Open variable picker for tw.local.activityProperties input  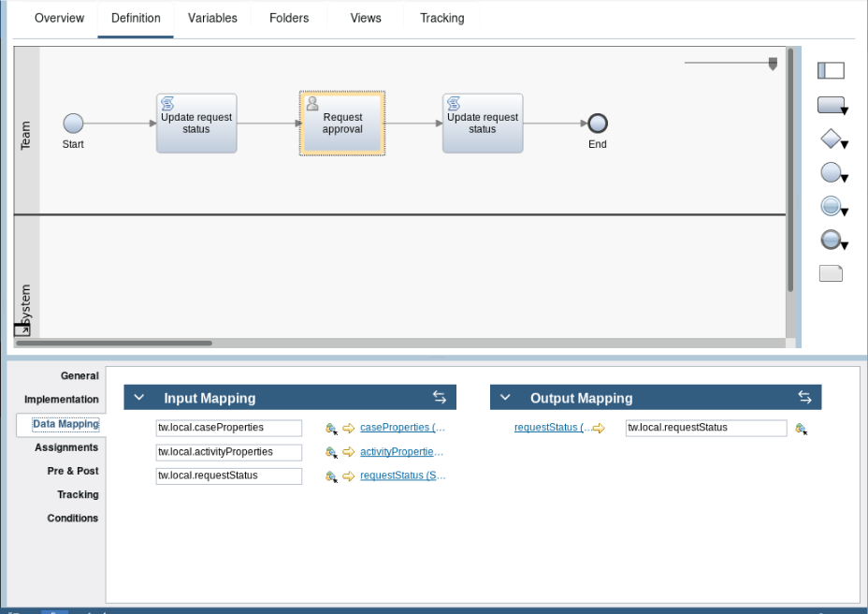[331, 453]
